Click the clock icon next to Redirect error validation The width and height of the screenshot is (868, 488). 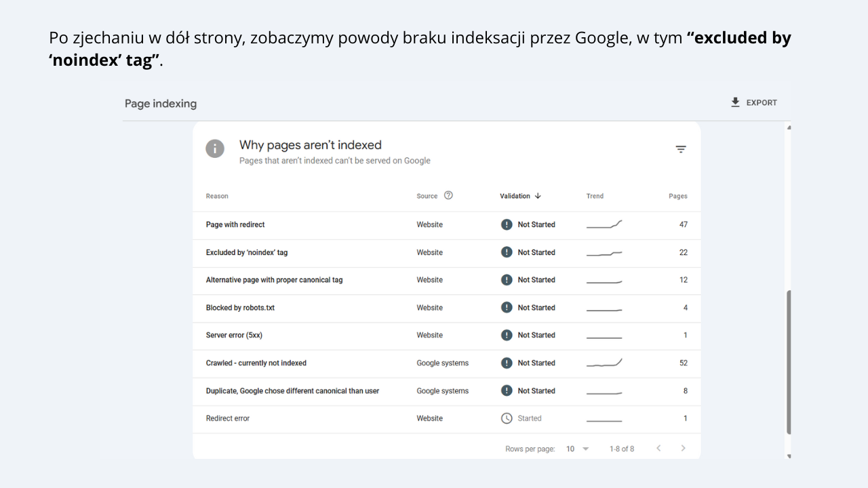coord(506,418)
